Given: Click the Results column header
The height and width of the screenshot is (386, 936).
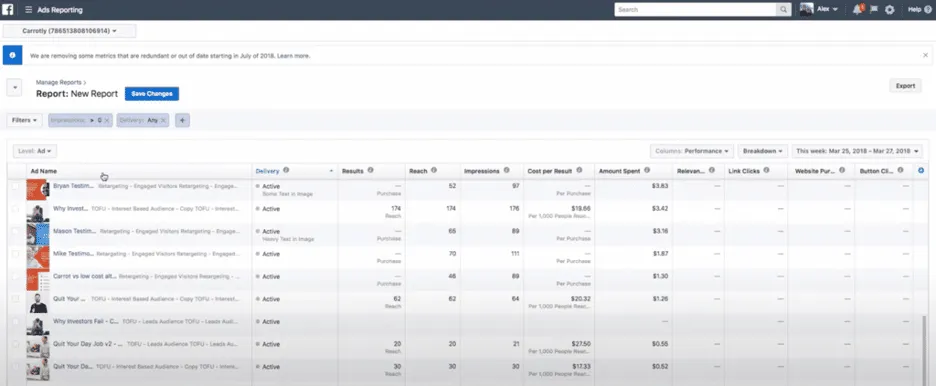Looking at the screenshot, I should (x=352, y=171).
